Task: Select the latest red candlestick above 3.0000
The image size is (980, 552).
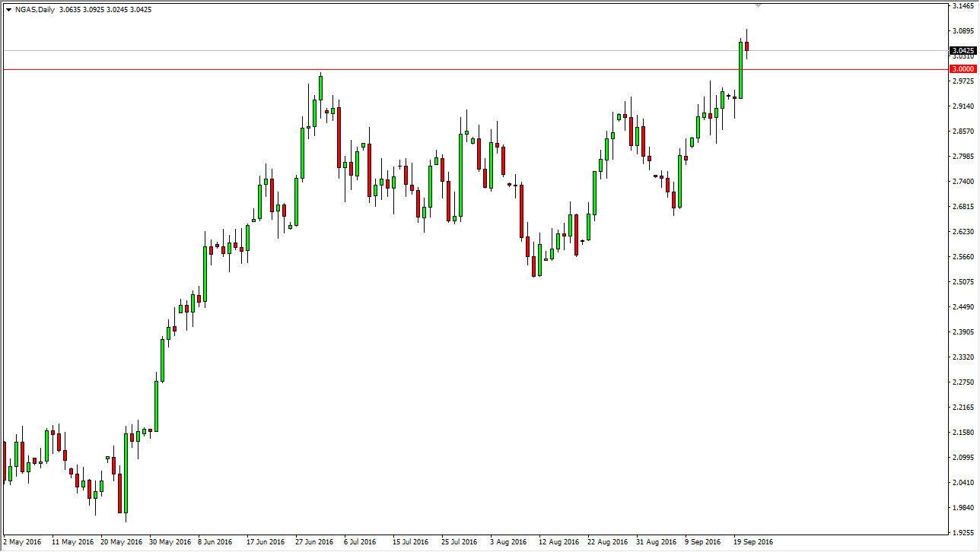Action: point(746,46)
